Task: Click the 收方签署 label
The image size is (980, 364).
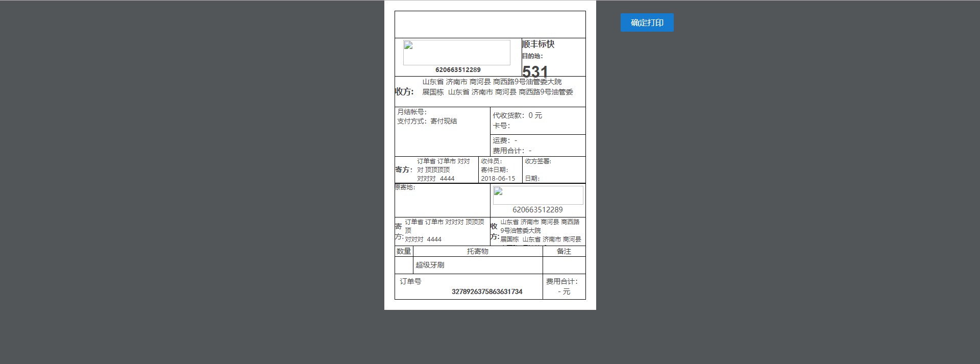Action: pyautogui.click(x=538, y=161)
